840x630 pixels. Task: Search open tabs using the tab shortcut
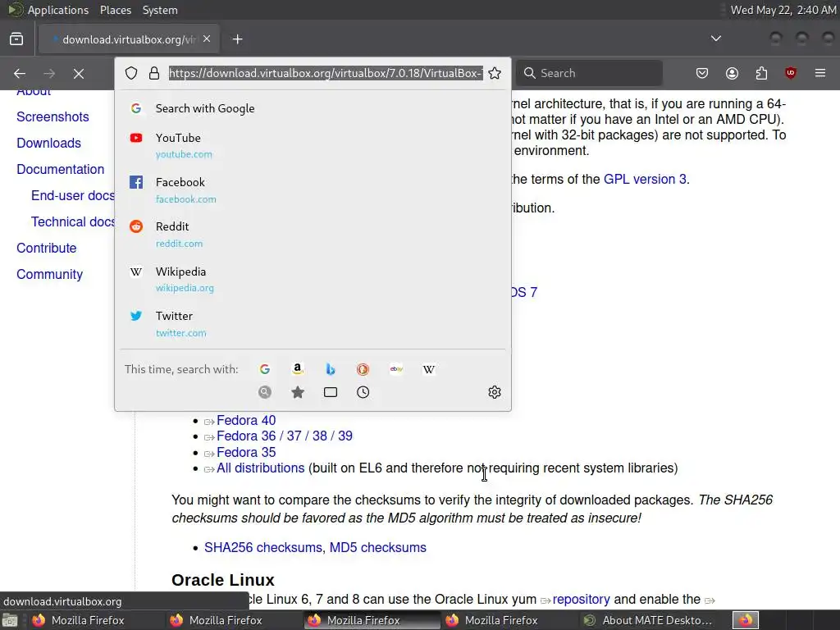pos(331,392)
